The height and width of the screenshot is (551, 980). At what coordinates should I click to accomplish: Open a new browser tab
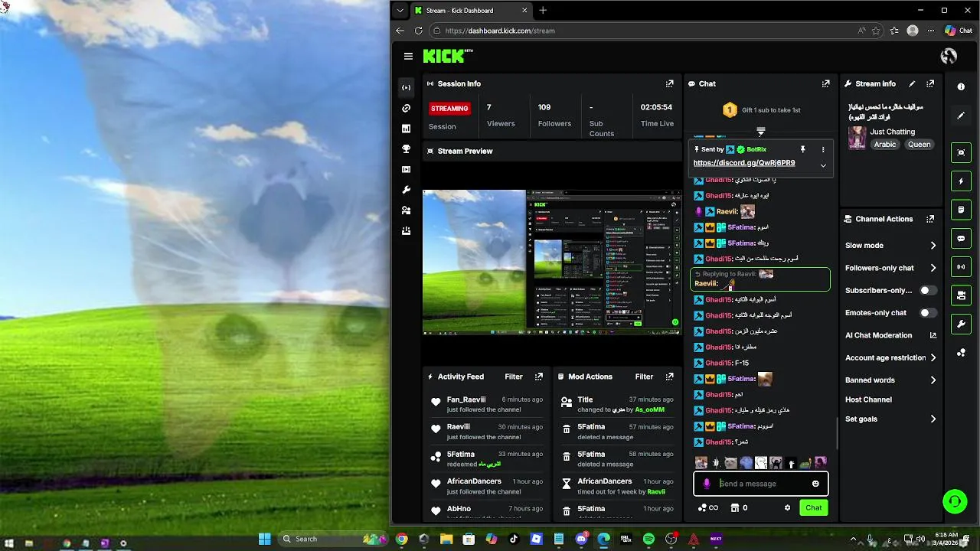(543, 11)
